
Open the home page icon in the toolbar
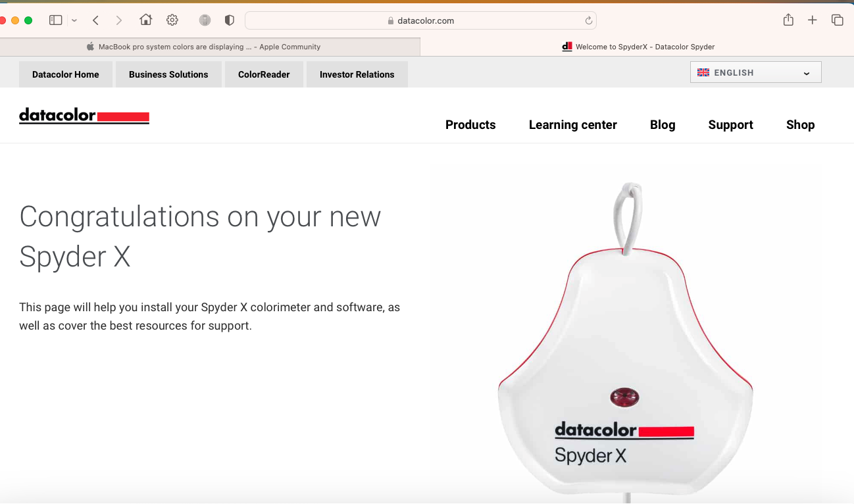146,20
